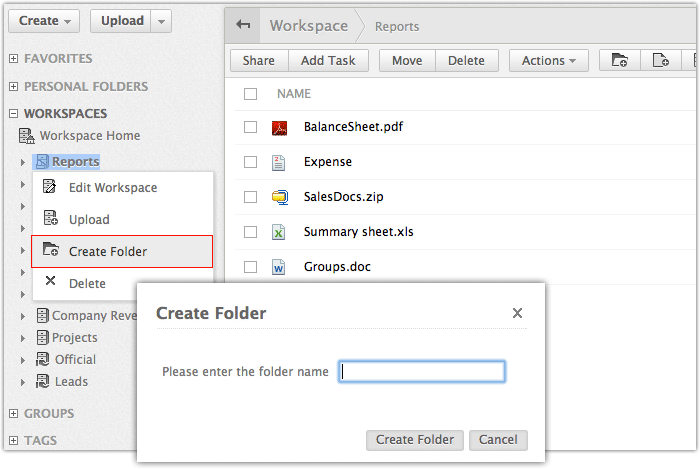The width and height of the screenshot is (700, 469).
Task: Select the Summary sheet.xls checkbox
Action: point(250,232)
